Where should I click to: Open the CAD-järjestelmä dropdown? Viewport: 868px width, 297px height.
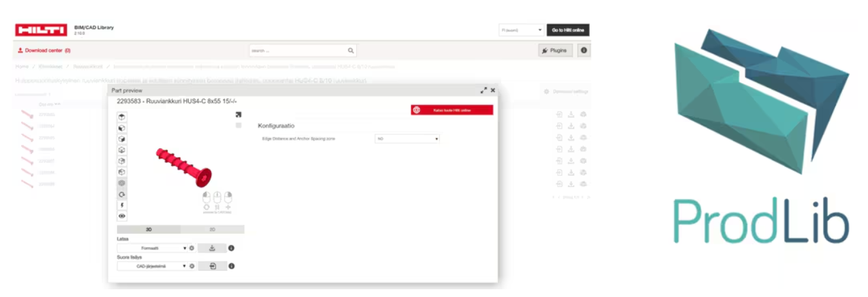coord(153,265)
